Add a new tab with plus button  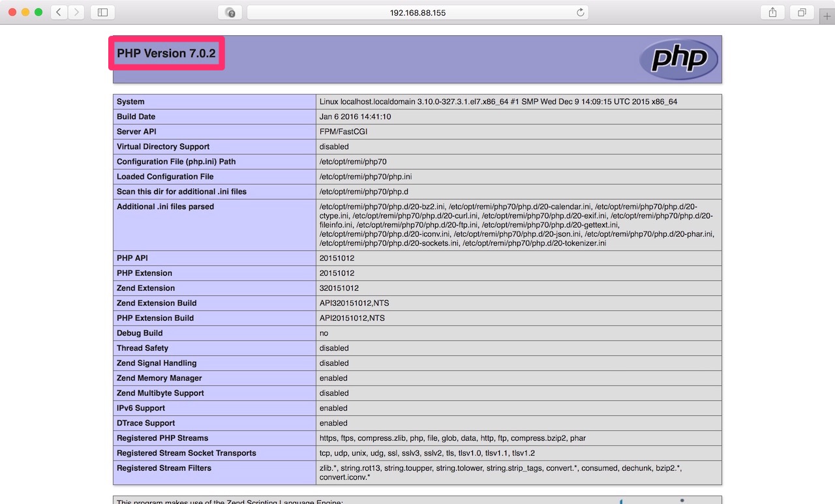point(827,16)
